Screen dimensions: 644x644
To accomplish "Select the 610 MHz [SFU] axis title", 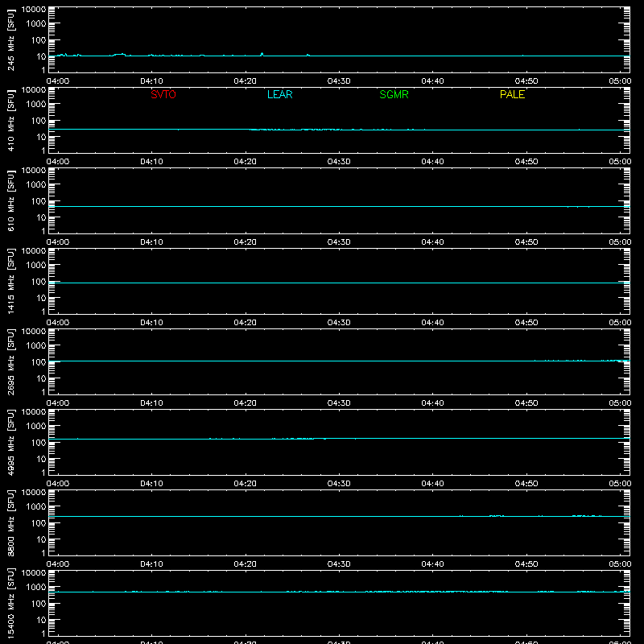I will coord(10,201).
